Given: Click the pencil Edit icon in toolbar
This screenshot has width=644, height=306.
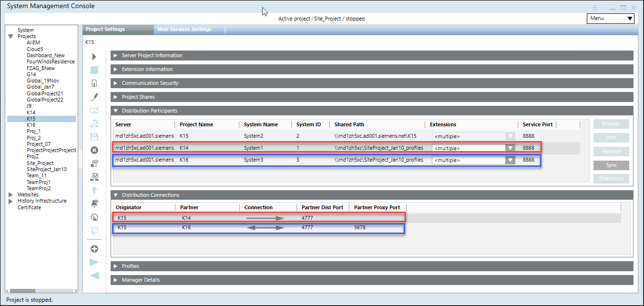Looking at the screenshot, I should coord(94,97).
